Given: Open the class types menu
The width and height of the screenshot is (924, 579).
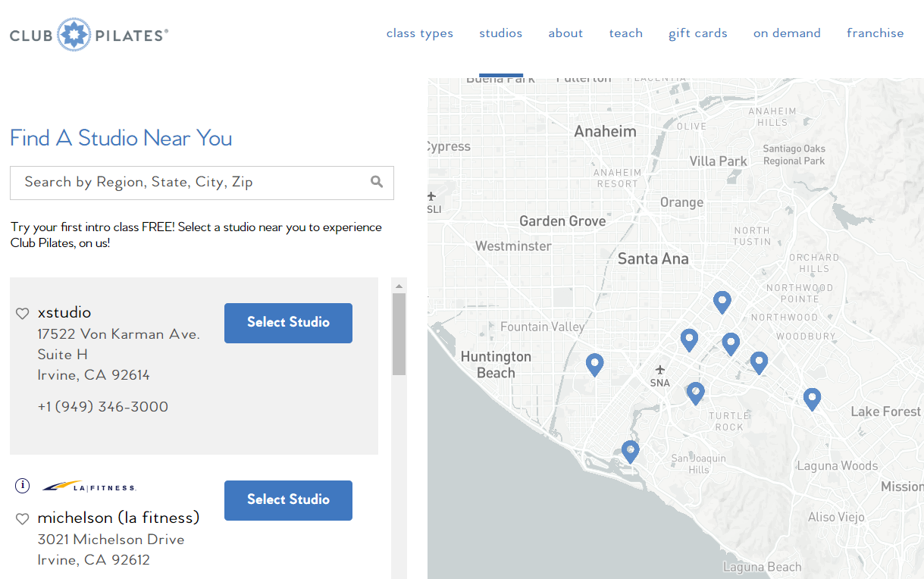Looking at the screenshot, I should pos(420,33).
